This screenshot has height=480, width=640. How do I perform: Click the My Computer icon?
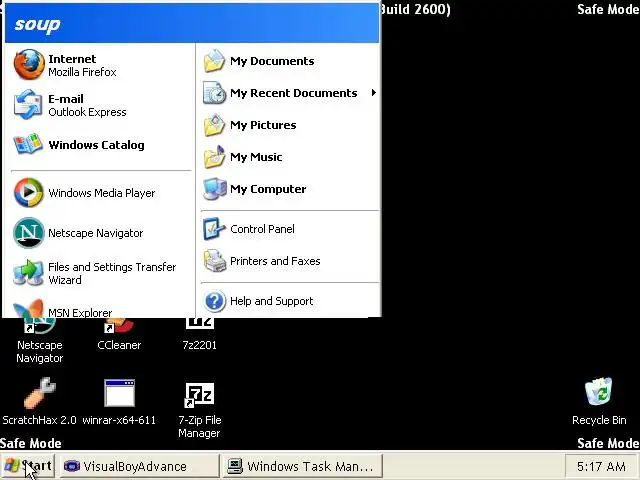[x=215, y=189]
